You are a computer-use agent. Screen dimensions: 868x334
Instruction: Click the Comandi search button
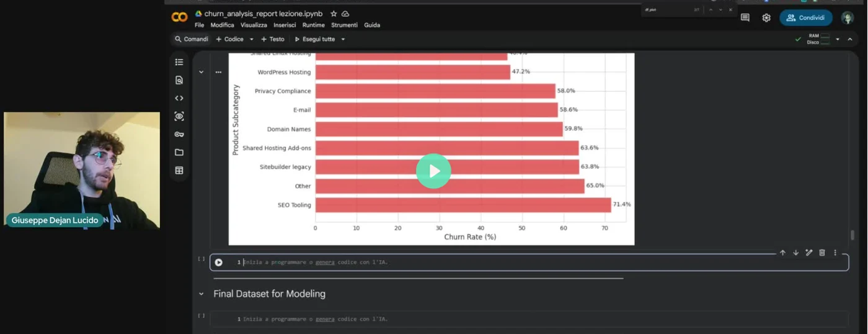point(191,39)
